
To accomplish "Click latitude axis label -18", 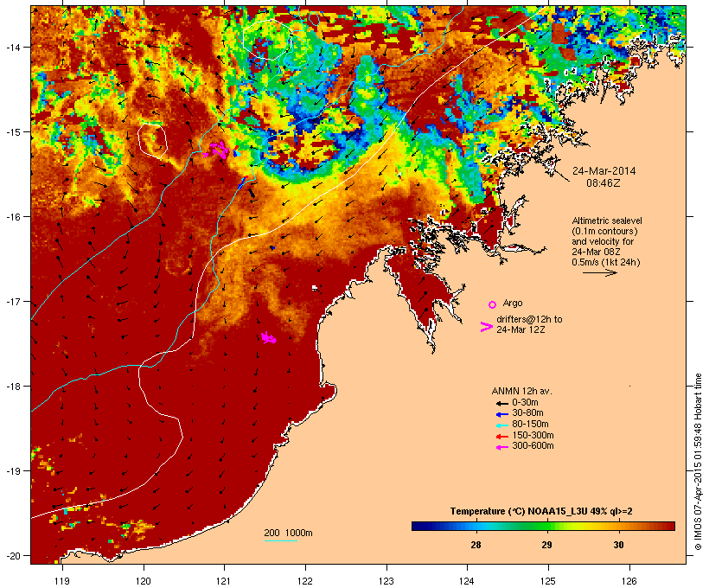I will tap(12, 387).
